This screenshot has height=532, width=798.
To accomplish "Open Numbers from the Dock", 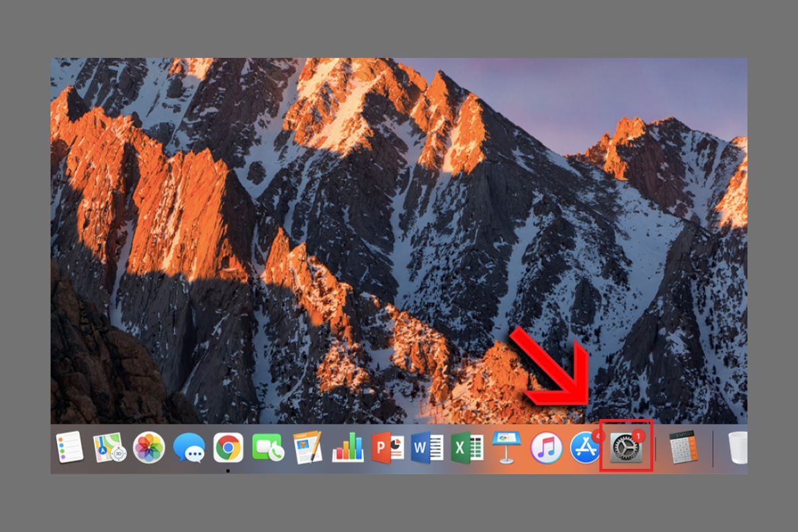I will 347,448.
